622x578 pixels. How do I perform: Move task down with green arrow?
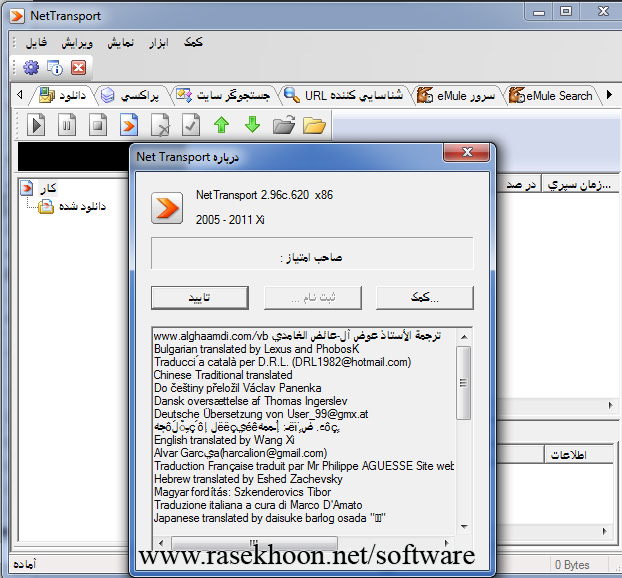pyautogui.click(x=253, y=125)
